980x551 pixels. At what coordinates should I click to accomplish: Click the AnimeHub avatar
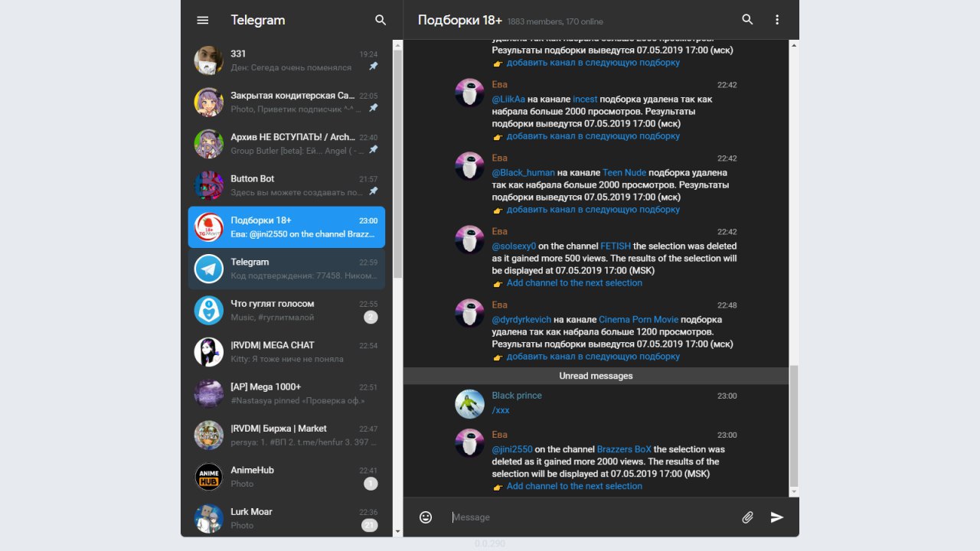click(209, 477)
